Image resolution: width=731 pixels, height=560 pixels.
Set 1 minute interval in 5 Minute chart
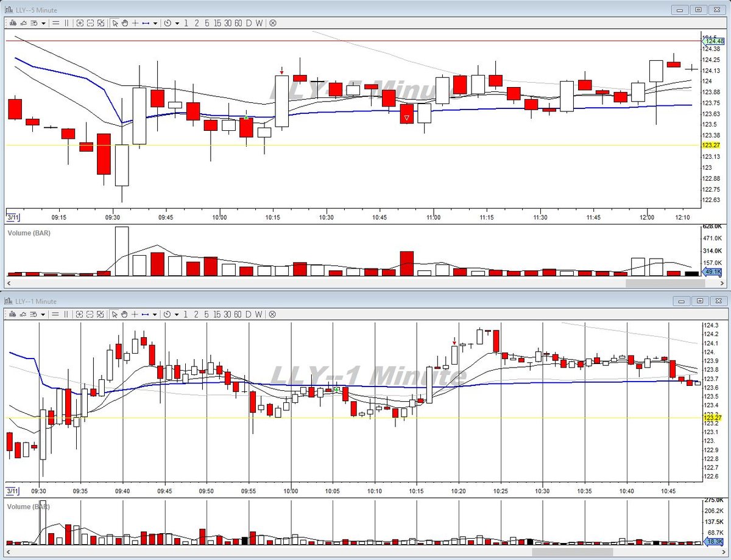pyautogui.click(x=186, y=23)
